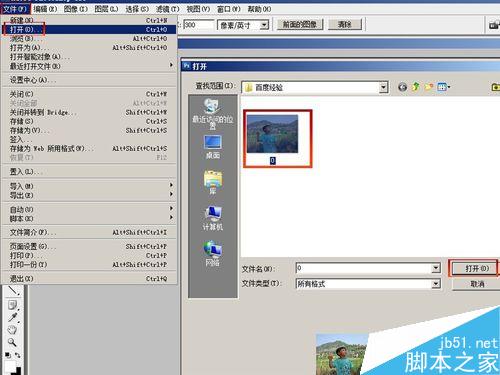Open the 编辑 menu
500x375 pixels.
(45, 9)
